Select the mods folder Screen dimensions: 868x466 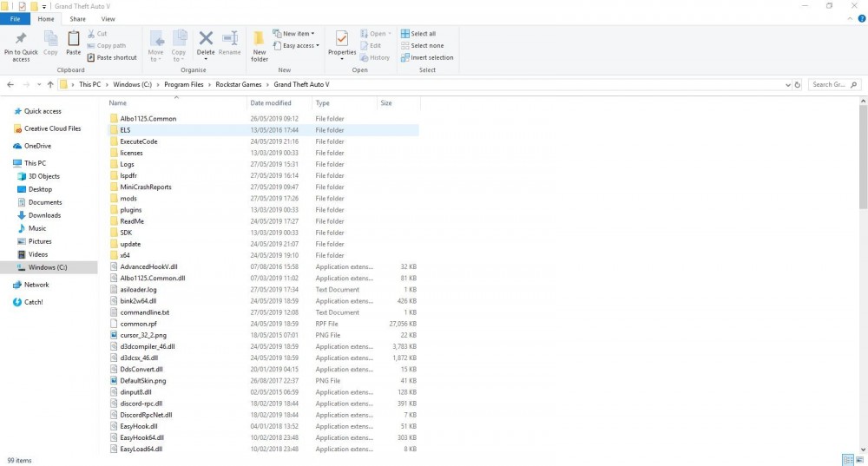tap(263, 198)
